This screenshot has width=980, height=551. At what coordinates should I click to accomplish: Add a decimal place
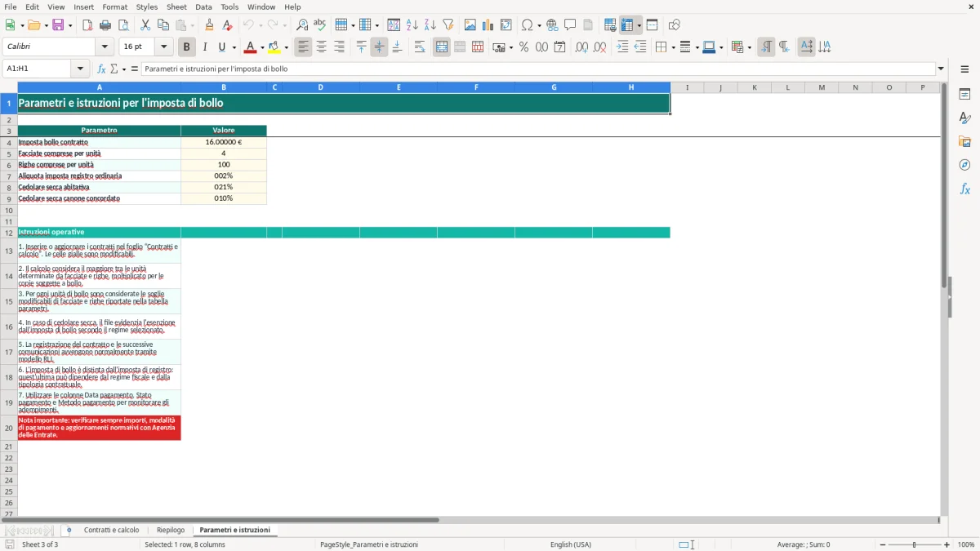[581, 47]
